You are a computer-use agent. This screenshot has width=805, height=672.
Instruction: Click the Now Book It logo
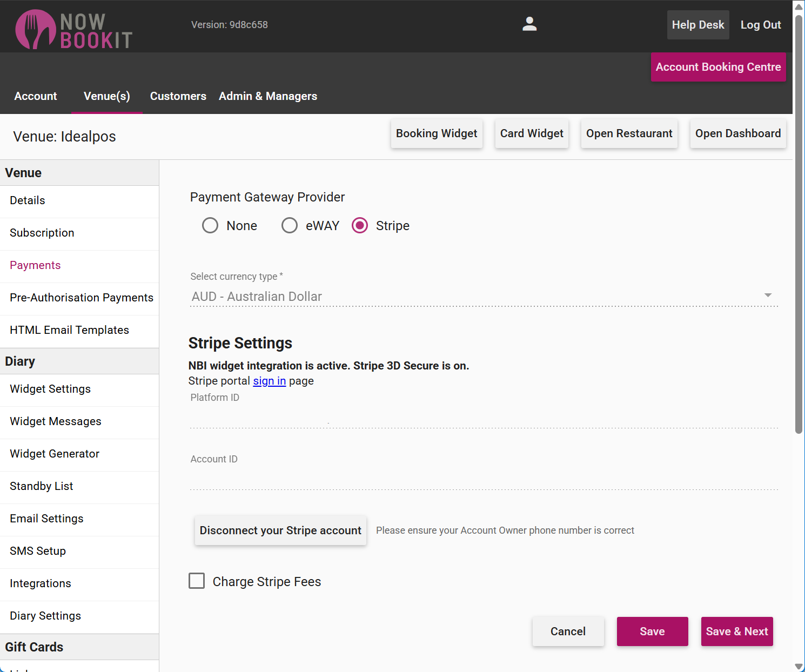[x=74, y=30]
